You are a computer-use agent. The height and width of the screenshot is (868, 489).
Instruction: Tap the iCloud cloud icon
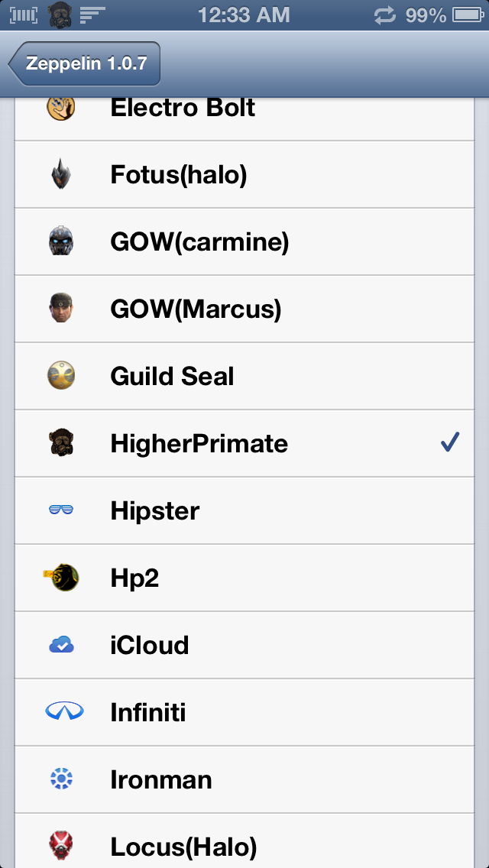click(61, 645)
